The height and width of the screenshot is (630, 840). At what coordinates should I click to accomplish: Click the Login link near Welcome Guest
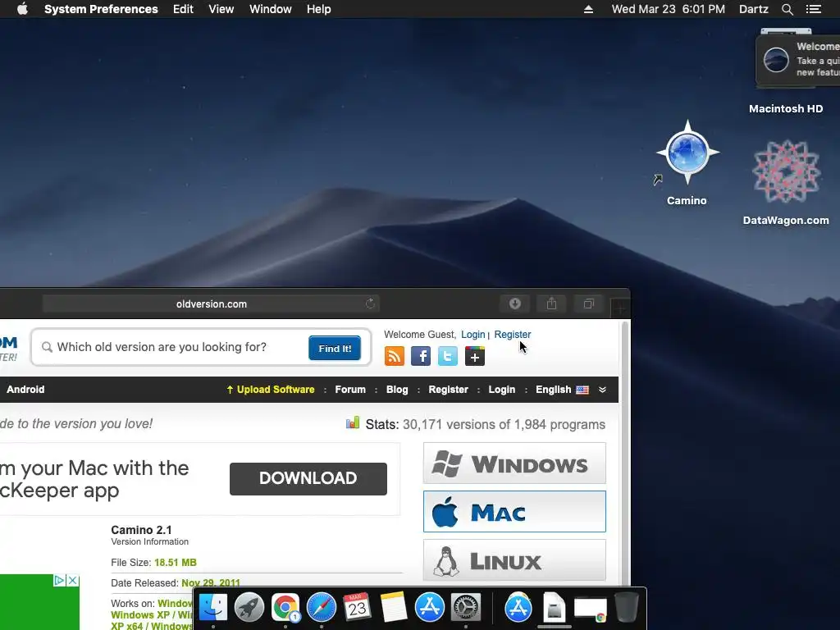click(x=472, y=335)
